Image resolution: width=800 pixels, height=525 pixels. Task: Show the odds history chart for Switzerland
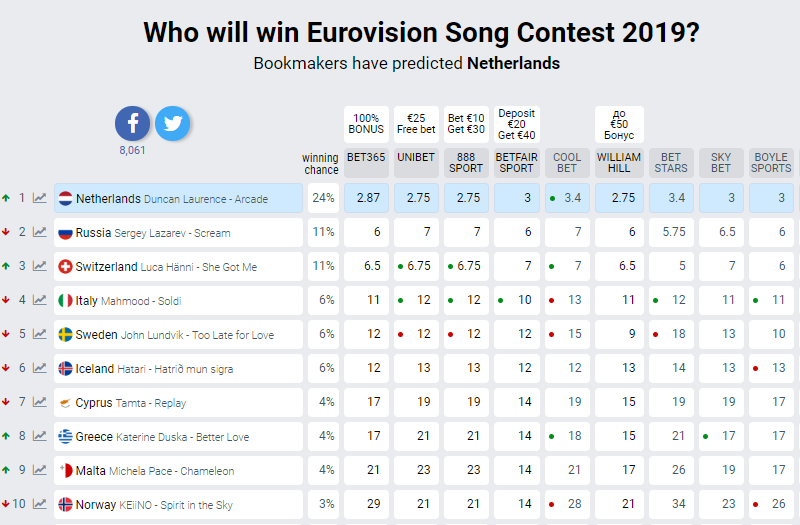[40, 266]
